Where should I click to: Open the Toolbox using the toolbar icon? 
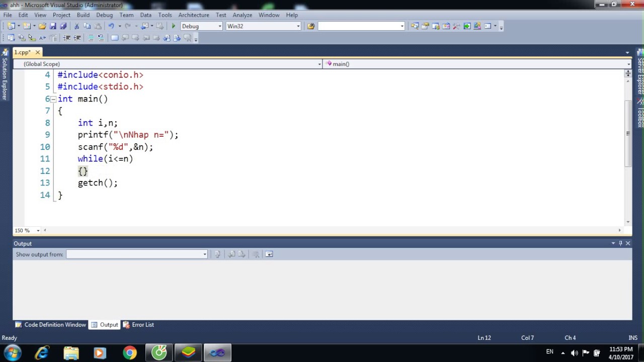point(456,26)
